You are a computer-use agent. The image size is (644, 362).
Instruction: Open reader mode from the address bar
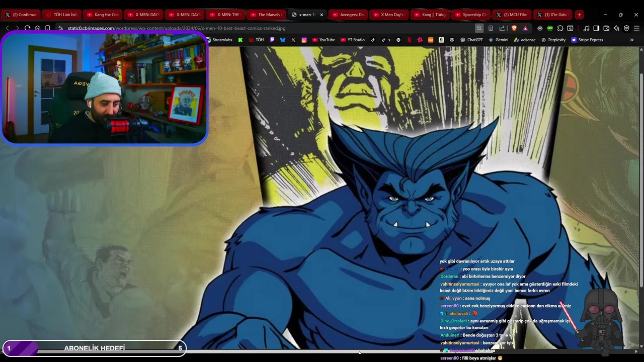pyautogui.click(x=491, y=28)
